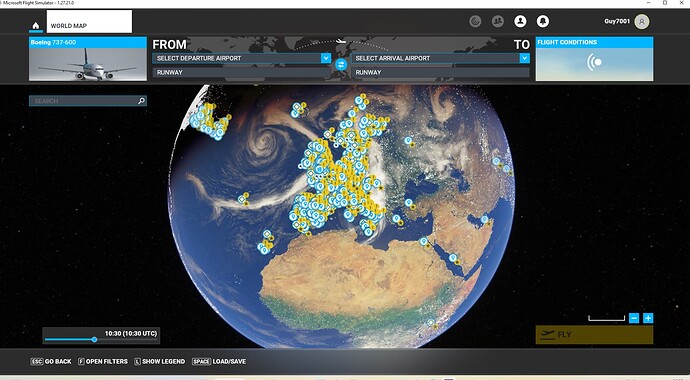Expand the Select Arrival Airport dropdown arrow
Screen dimensions: 690x380
pyautogui.click(x=524, y=58)
